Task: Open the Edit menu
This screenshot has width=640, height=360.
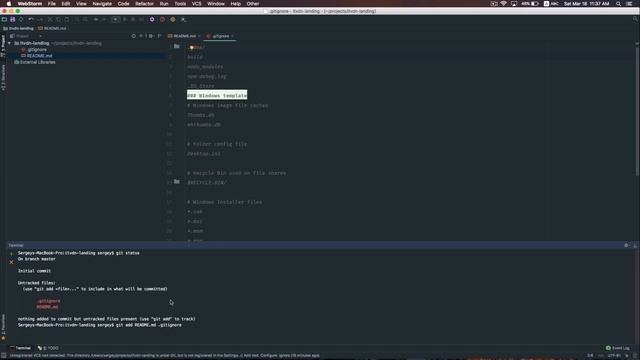Action: tap(66, 4)
